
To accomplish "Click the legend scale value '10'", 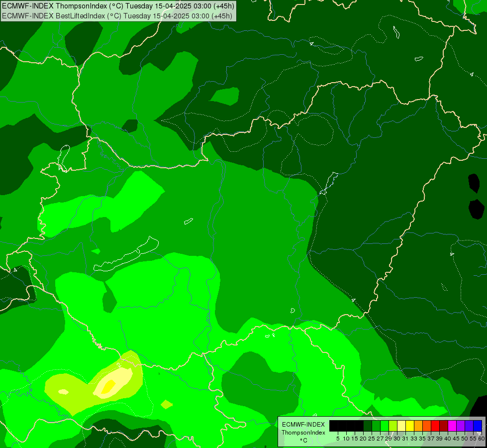I will (x=346, y=439).
